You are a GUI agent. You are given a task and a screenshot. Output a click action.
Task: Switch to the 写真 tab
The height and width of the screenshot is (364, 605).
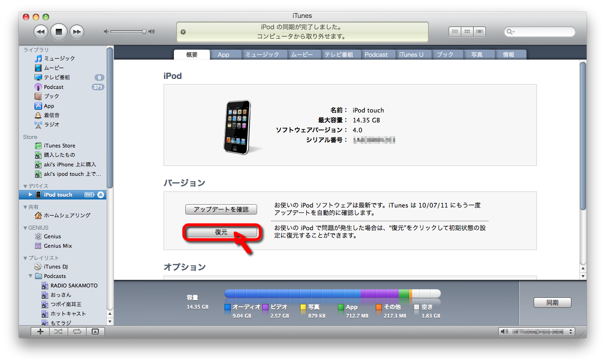pyautogui.click(x=477, y=55)
